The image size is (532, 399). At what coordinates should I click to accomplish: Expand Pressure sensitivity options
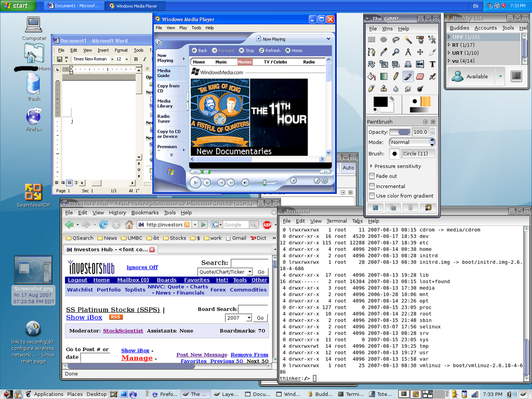(x=371, y=166)
